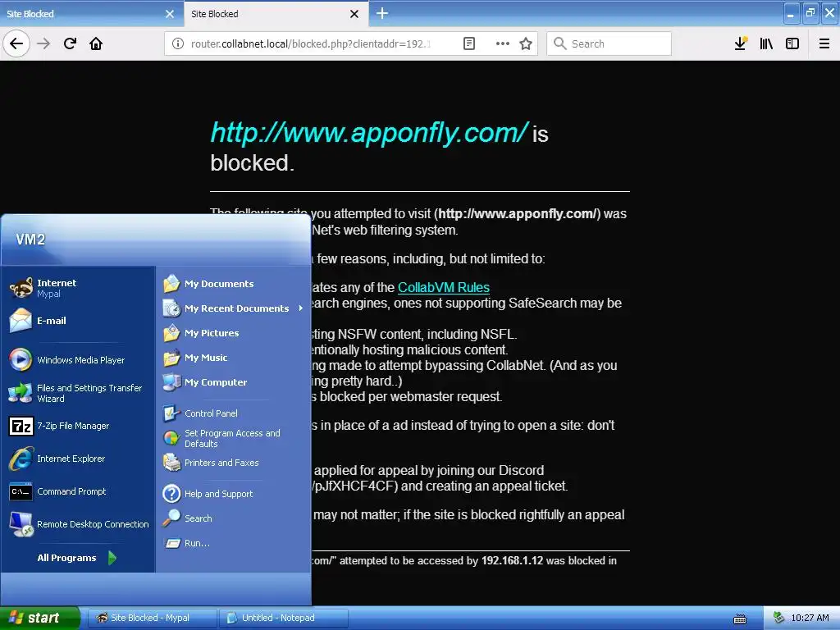Open Help and Support

pos(234,494)
